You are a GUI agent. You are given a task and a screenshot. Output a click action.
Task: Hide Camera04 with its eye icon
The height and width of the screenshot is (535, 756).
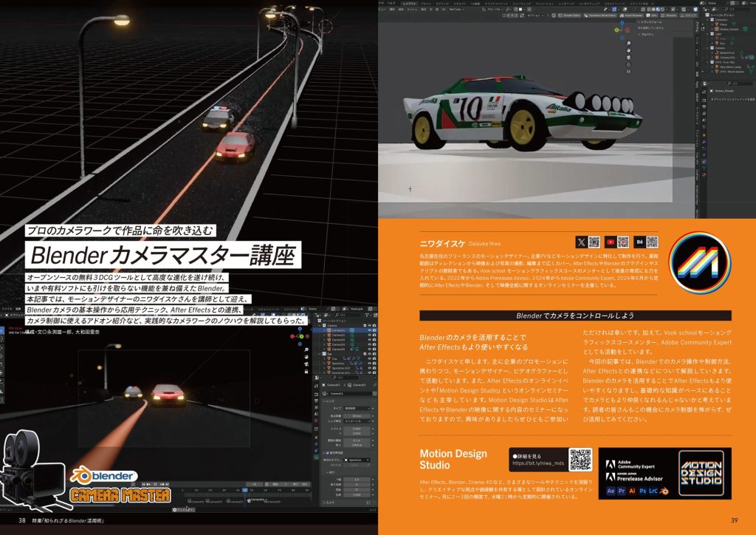tap(370, 344)
